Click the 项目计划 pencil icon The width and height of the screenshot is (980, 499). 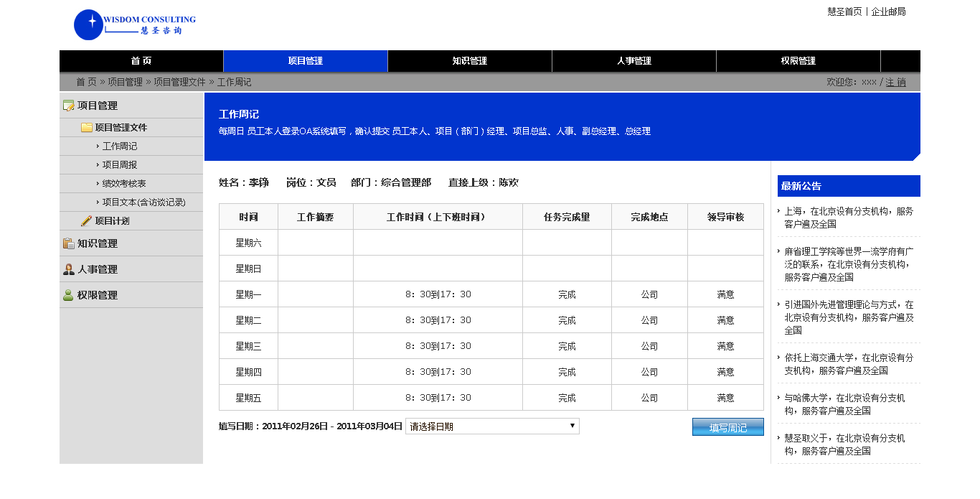87,221
